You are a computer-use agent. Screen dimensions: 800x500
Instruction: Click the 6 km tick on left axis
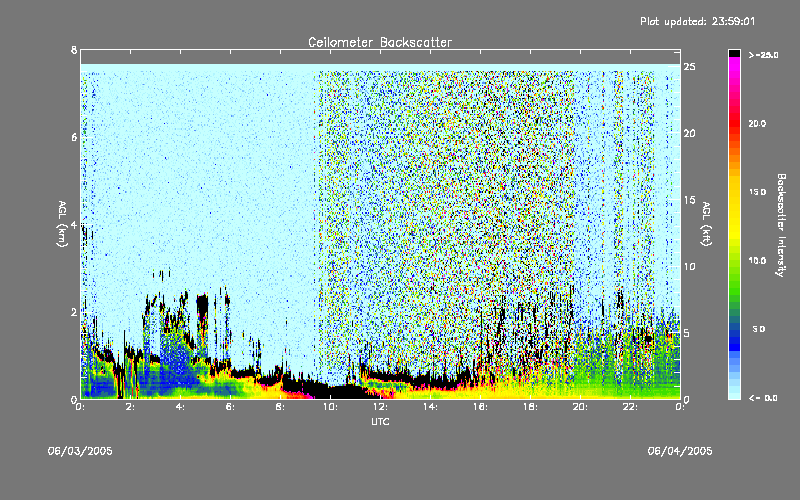point(74,137)
